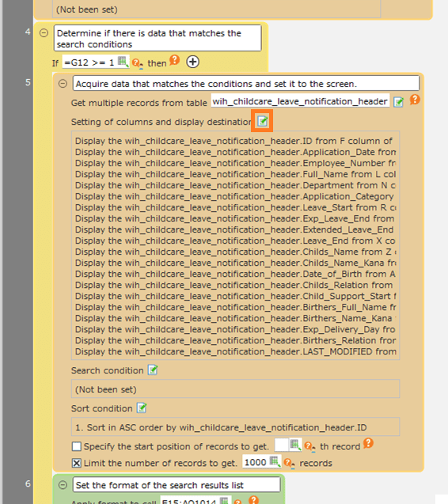Open formula helper icon before 'records'
Screen dimensions: 448x504
[x=289, y=463]
